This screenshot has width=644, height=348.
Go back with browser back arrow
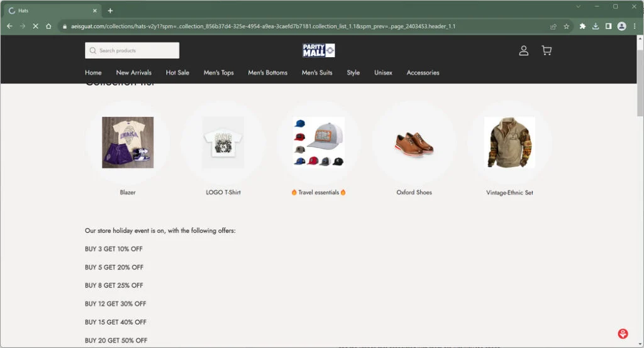[x=9, y=26]
